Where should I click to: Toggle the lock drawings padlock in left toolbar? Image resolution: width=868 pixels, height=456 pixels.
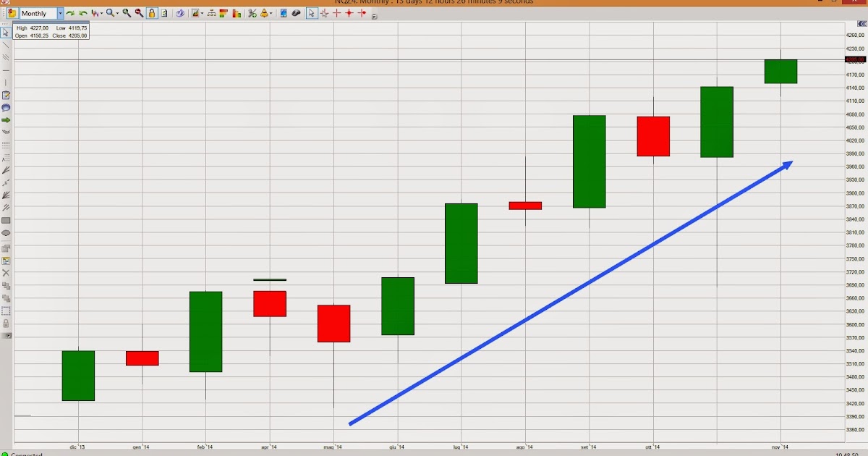7,324
